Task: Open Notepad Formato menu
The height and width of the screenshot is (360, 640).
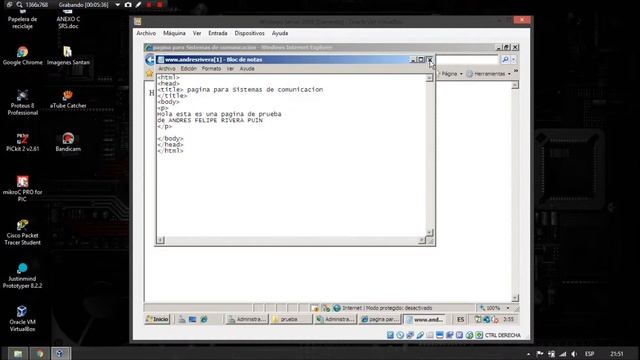Action: [211, 69]
